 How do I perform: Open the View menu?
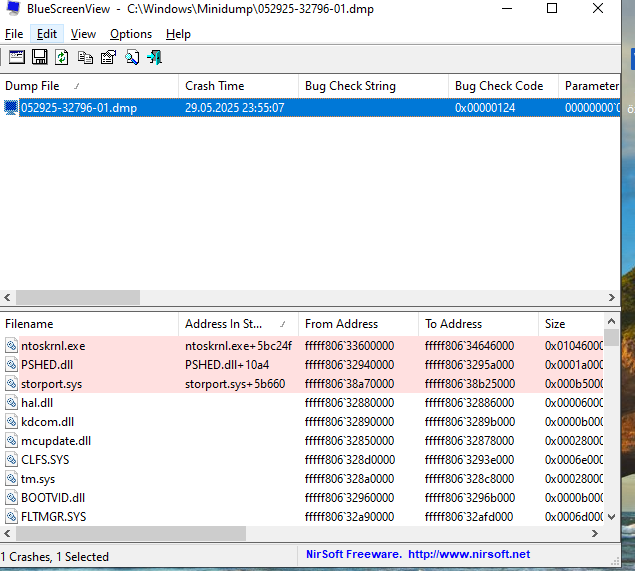click(83, 34)
